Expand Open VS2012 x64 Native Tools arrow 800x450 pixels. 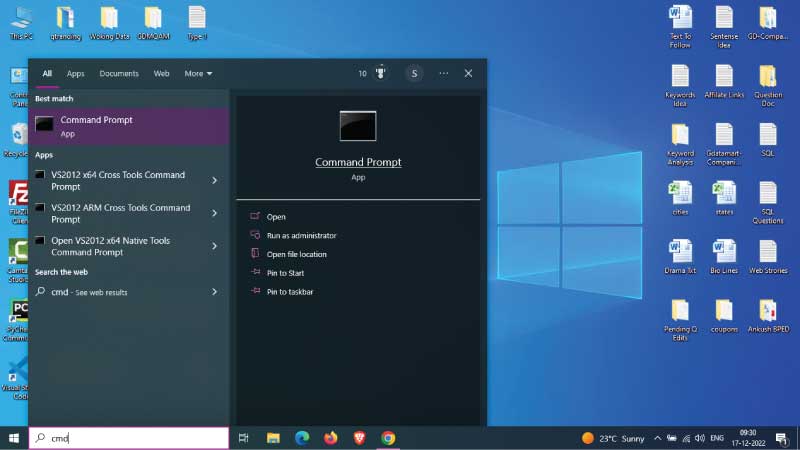(215, 246)
